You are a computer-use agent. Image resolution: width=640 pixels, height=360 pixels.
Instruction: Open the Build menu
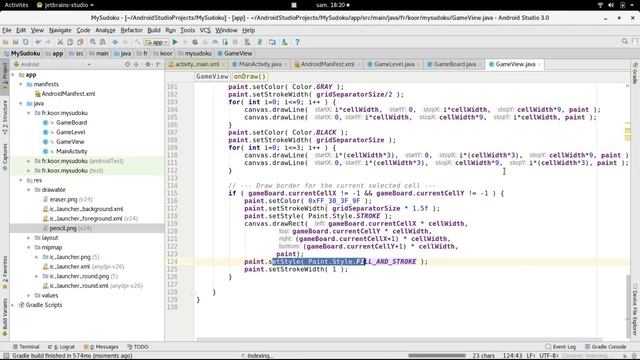point(154,30)
